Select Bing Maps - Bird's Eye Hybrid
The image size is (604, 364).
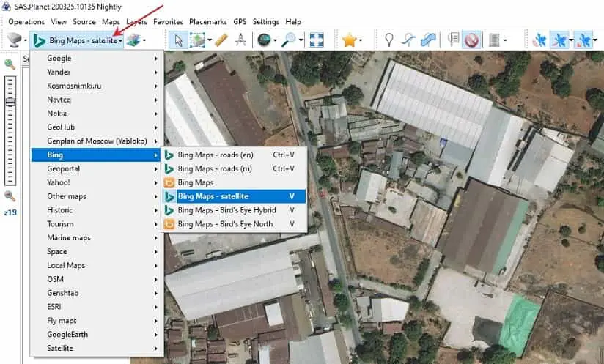(225, 210)
